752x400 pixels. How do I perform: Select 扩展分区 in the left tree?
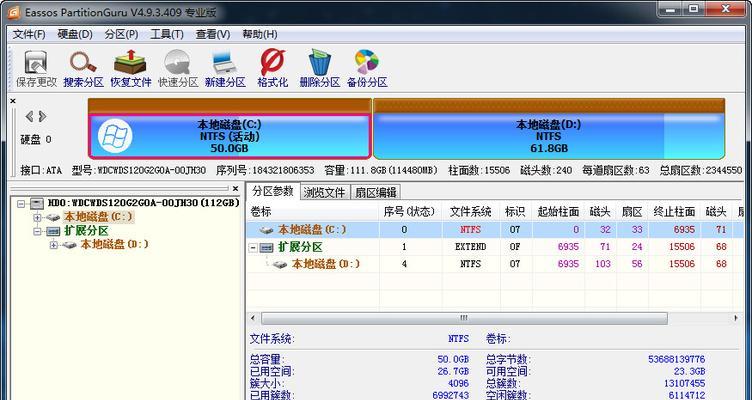click(x=86, y=231)
